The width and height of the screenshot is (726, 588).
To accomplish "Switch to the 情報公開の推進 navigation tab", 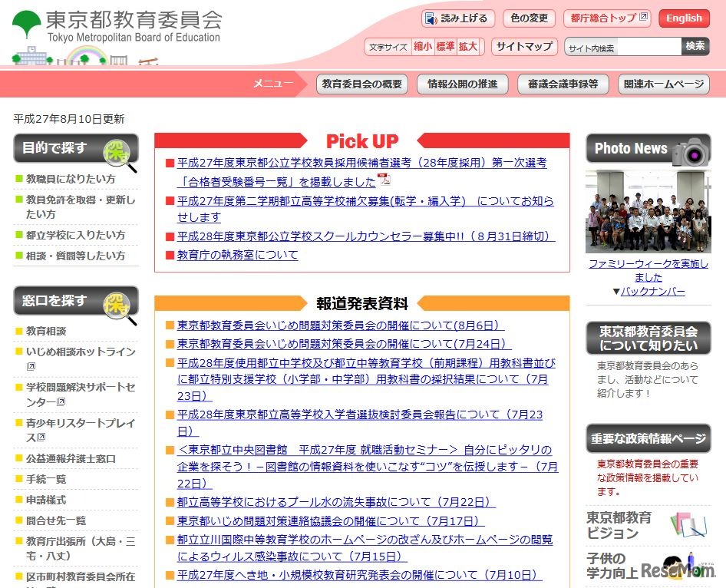I will click(x=462, y=84).
